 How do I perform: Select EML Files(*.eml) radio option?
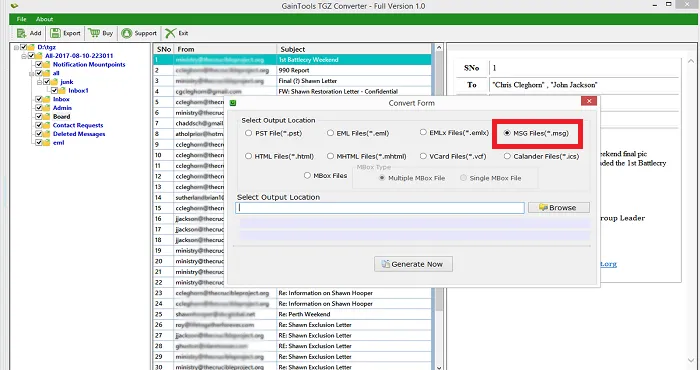point(330,133)
